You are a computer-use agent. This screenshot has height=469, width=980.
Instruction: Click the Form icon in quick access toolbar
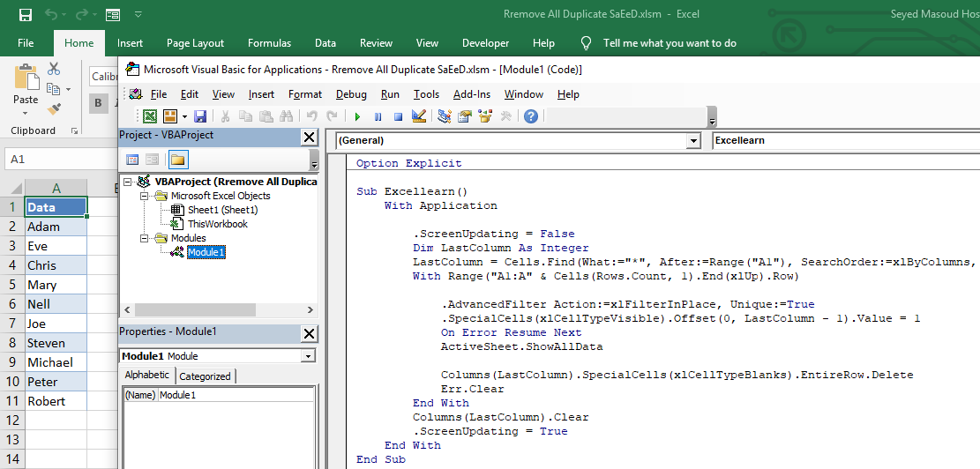point(113,14)
